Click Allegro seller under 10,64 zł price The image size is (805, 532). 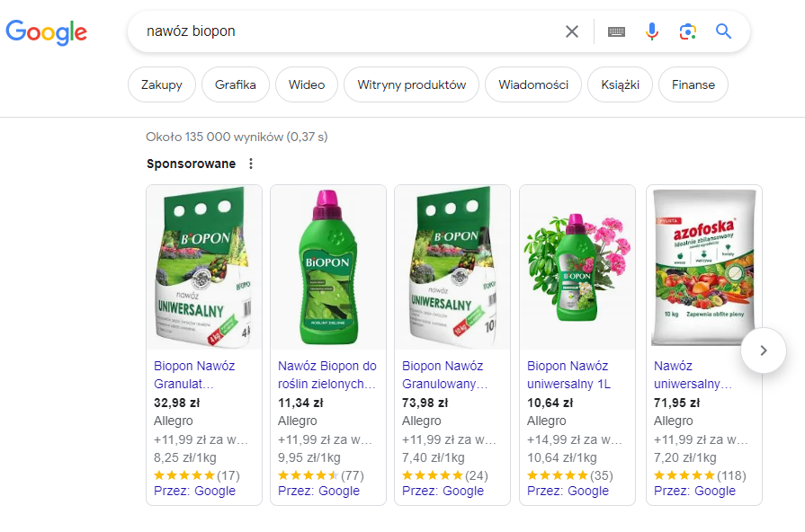546,421
